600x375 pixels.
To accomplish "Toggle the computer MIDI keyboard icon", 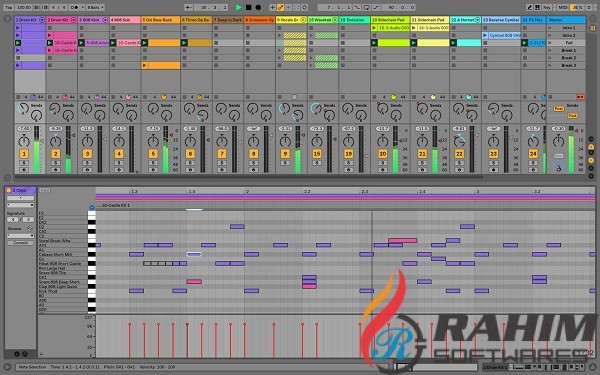I will [x=537, y=7].
